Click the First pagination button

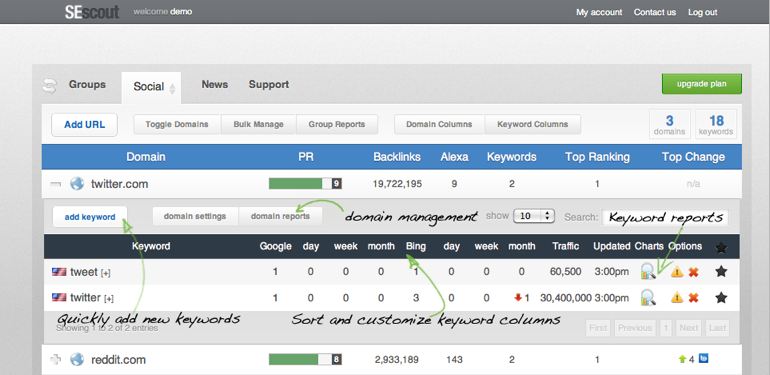click(x=598, y=328)
